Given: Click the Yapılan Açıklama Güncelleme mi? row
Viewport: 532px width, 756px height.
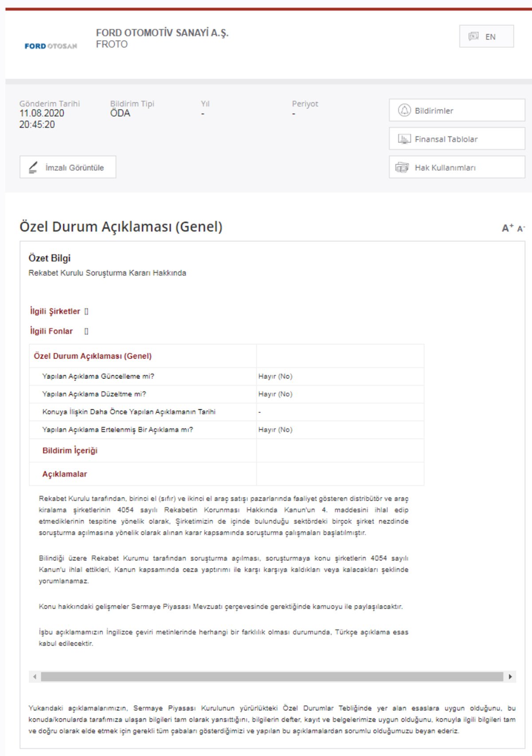Looking at the screenshot, I should tap(227, 376).
